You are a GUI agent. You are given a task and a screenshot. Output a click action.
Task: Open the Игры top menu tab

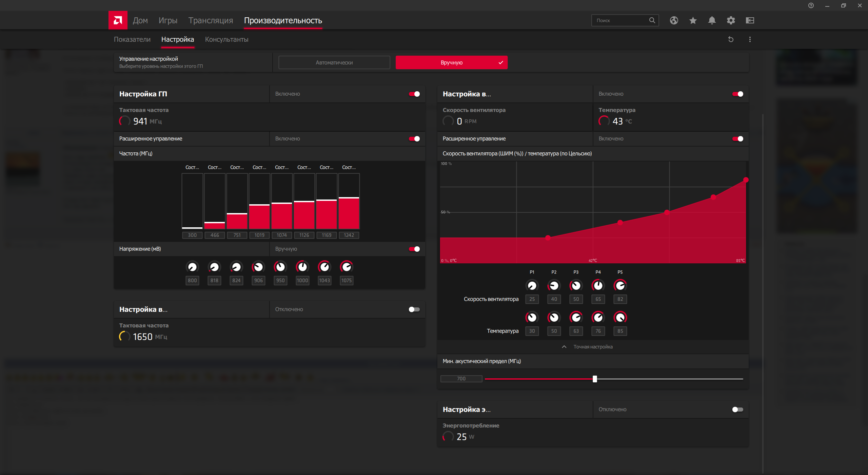(x=168, y=20)
